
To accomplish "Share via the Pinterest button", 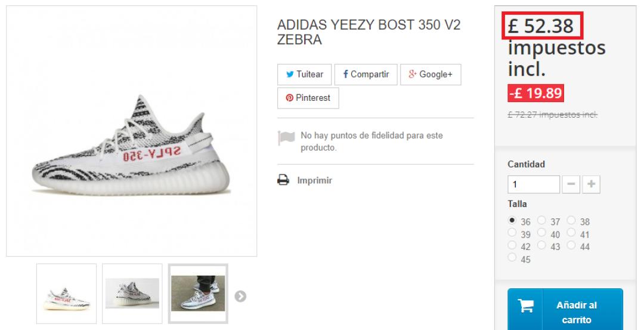I will pyautogui.click(x=308, y=98).
